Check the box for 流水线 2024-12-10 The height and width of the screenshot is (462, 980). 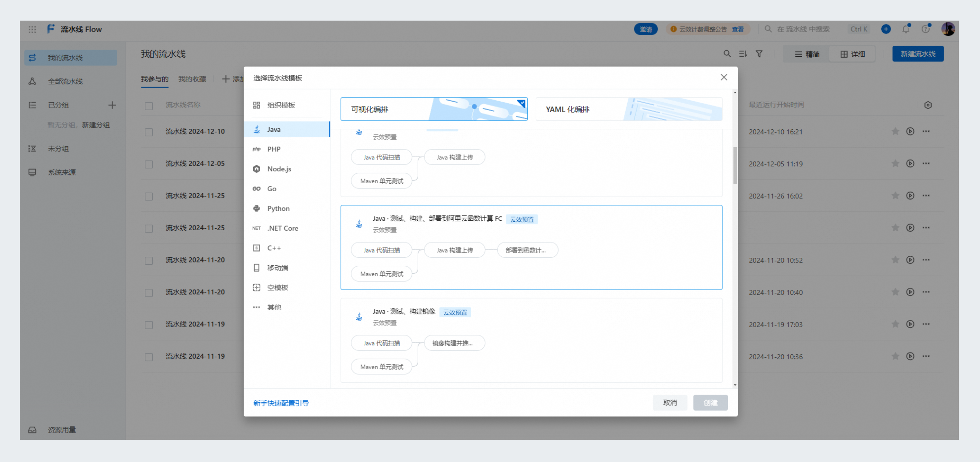[x=149, y=132]
